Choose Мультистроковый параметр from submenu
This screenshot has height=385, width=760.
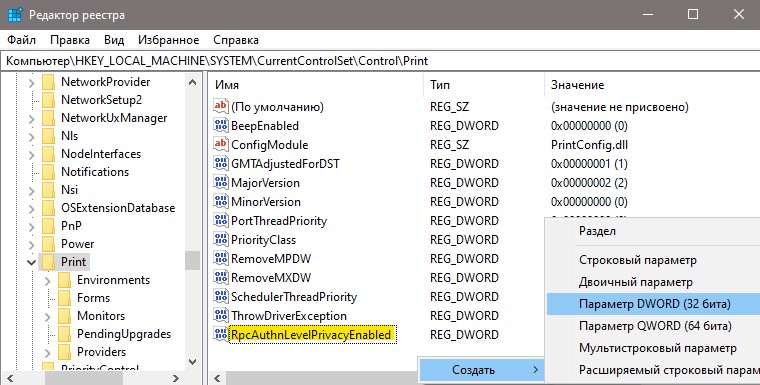653,348
